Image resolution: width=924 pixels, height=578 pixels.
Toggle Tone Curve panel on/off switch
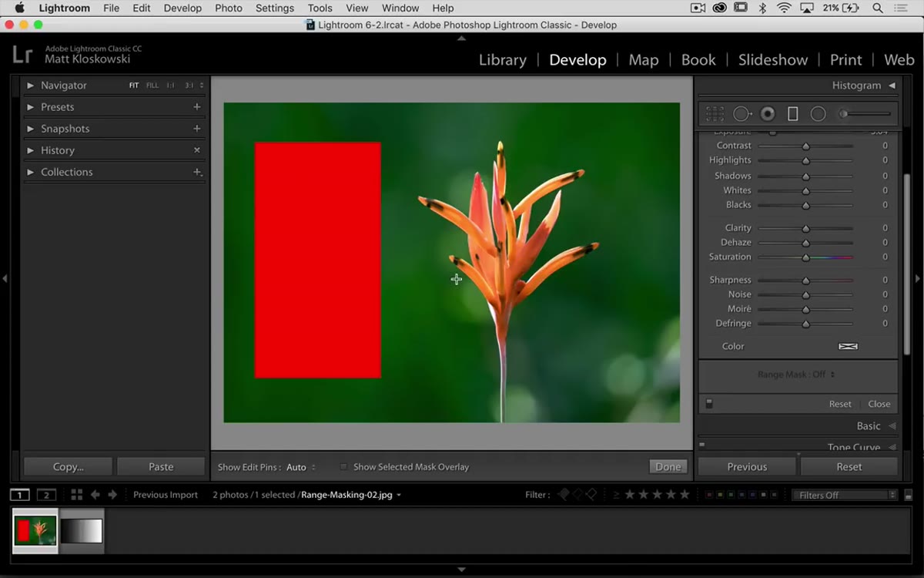coord(702,445)
